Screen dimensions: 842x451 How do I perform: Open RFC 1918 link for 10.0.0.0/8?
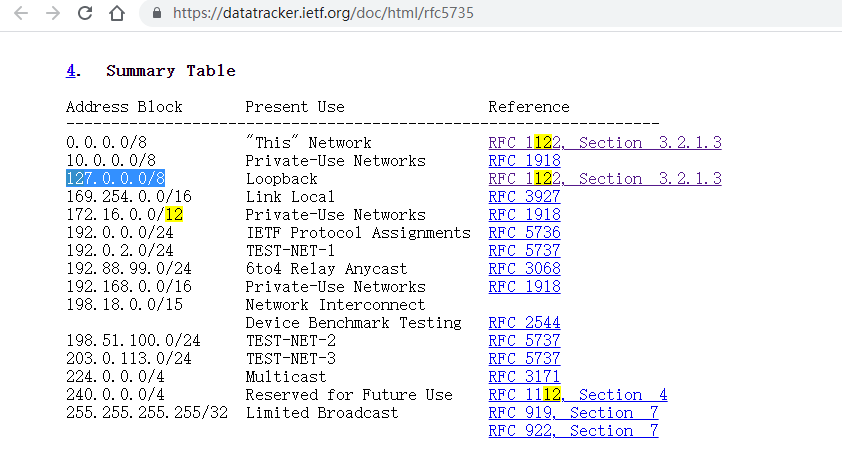(524, 161)
